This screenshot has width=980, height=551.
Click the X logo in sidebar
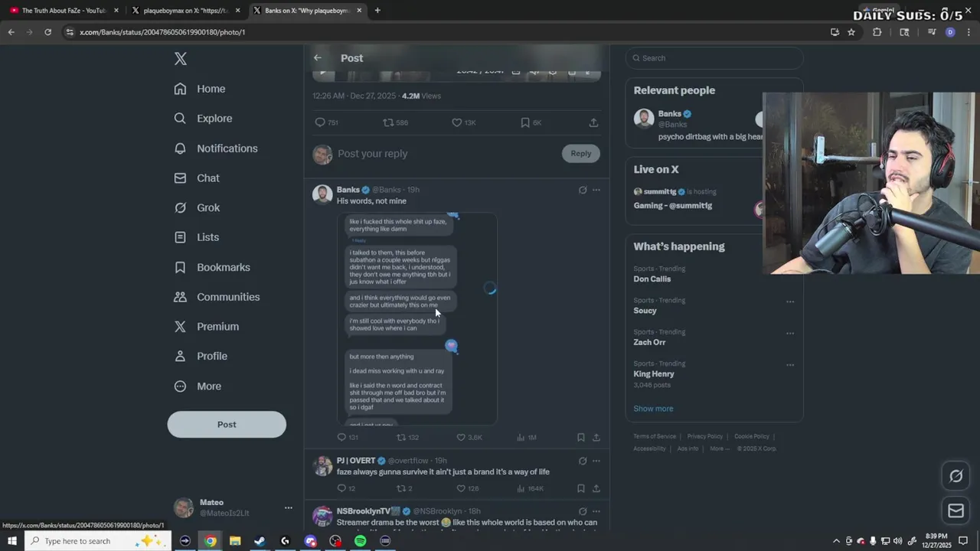tap(181, 59)
